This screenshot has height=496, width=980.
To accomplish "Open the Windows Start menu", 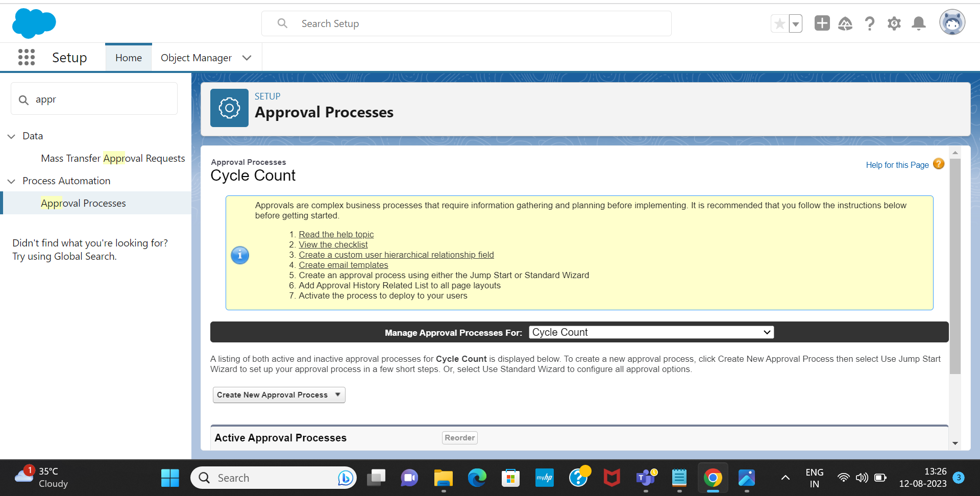I will (170, 478).
